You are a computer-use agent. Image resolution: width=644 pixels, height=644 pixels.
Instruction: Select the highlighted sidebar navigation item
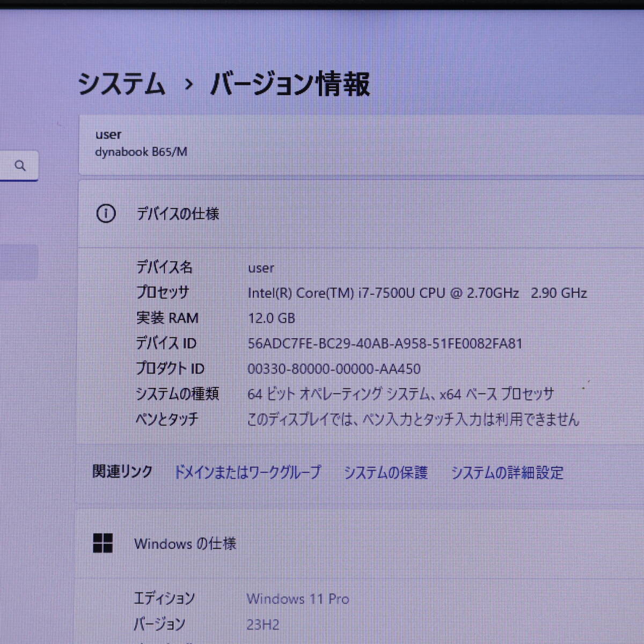coord(19,262)
